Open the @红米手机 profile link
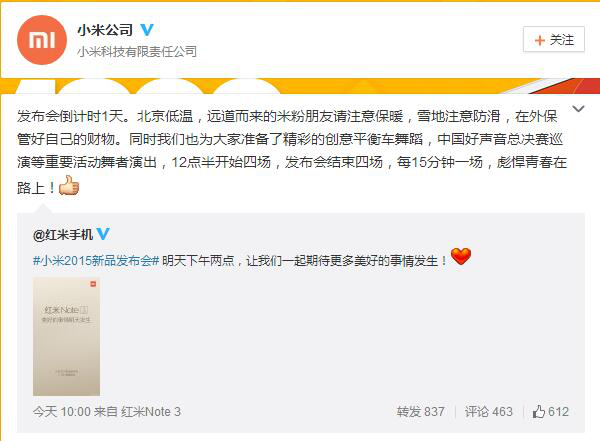The width and height of the screenshot is (600, 441). tap(63, 234)
